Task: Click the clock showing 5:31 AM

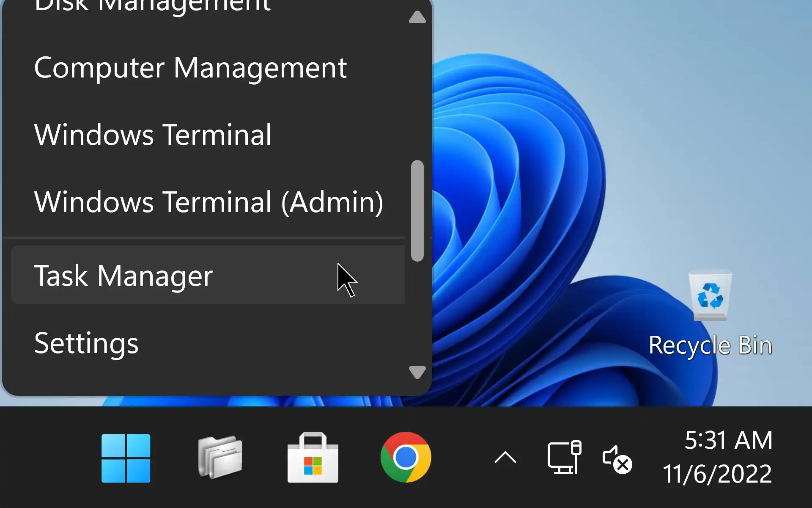Action: point(728,440)
